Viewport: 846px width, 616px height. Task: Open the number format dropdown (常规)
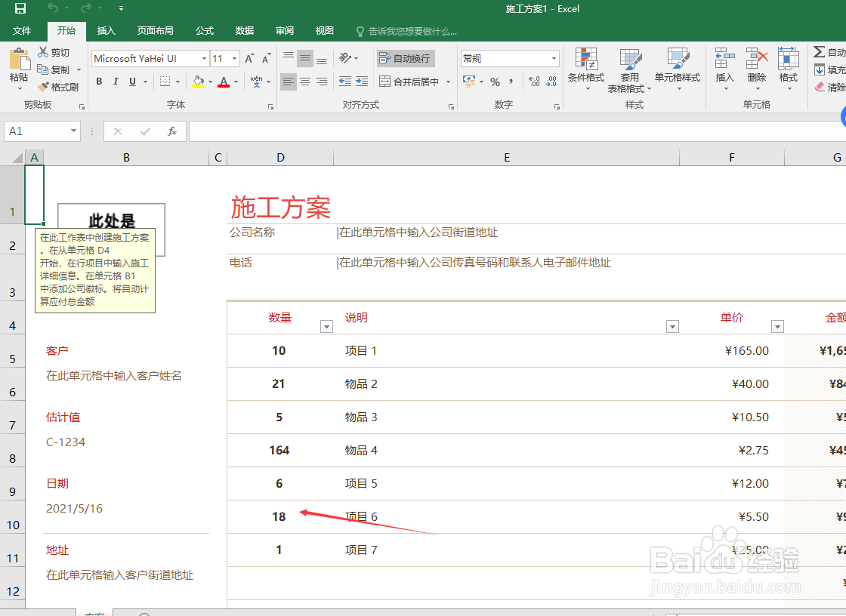point(554,58)
